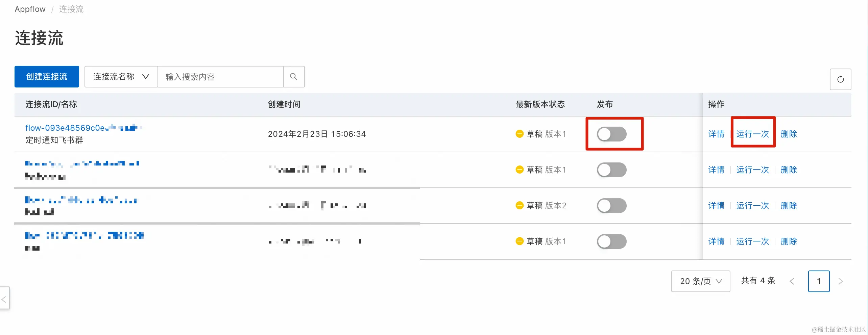Toggle publish switch in second flow row
Image resolution: width=868 pixels, height=335 pixels.
(611, 170)
